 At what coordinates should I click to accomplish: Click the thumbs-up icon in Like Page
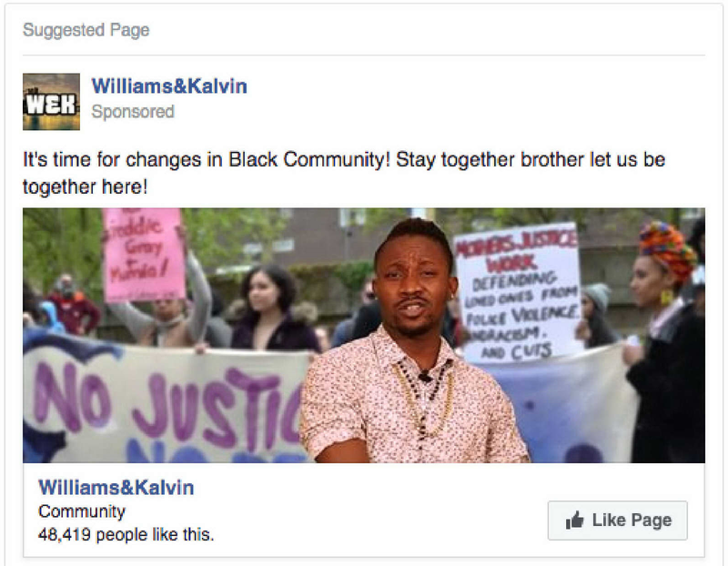574,520
